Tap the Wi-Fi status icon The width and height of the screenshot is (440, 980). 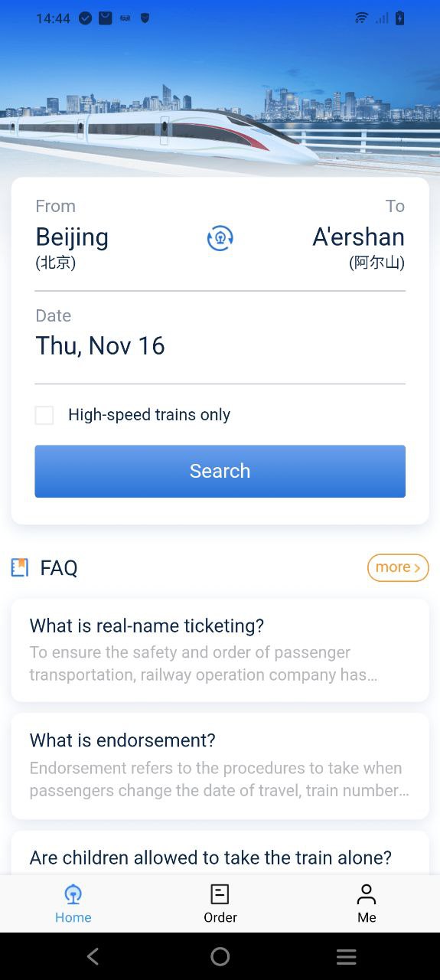(x=361, y=18)
